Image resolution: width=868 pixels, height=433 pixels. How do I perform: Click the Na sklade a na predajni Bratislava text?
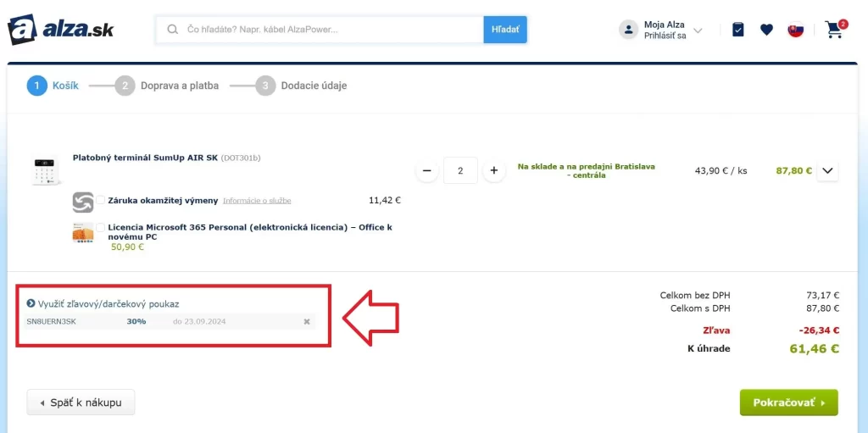click(586, 170)
